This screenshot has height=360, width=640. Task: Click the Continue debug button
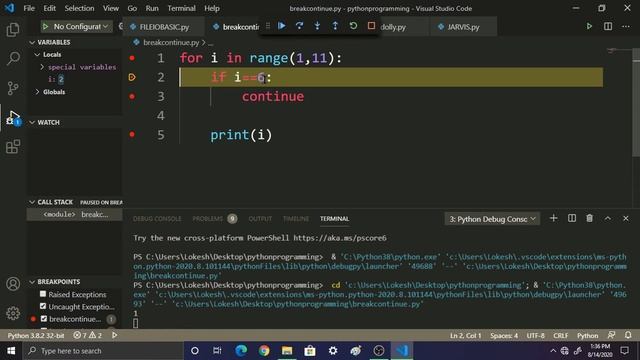(282, 26)
